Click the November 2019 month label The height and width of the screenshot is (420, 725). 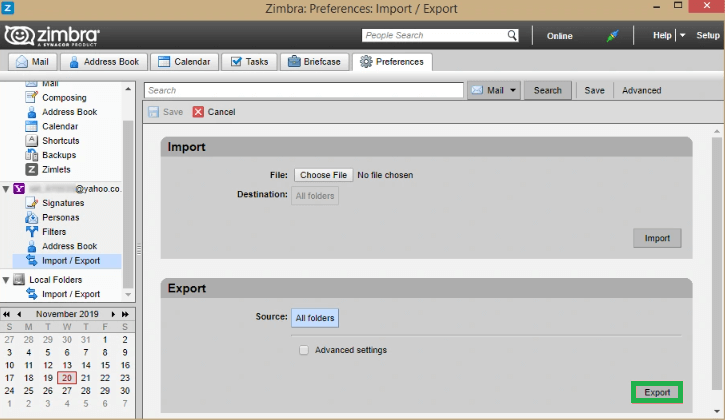[x=67, y=314]
